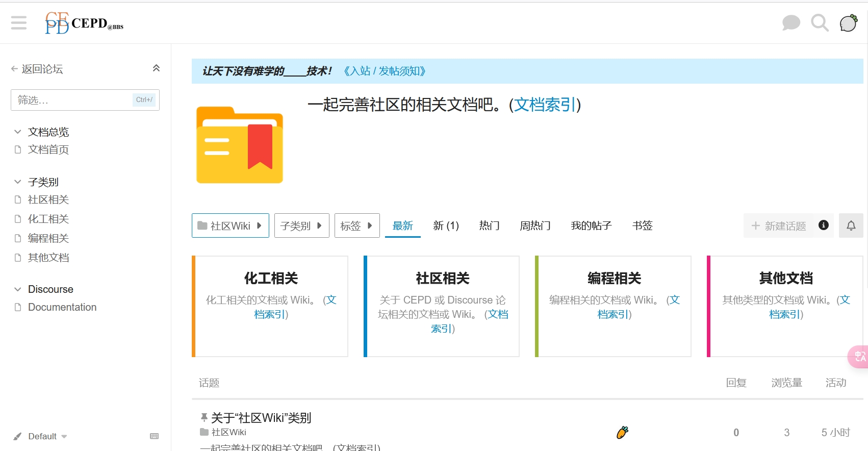Open 文档索引 link in 编程相关 card
Image resolution: width=868 pixels, height=451 pixels.
tap(614, 314)
